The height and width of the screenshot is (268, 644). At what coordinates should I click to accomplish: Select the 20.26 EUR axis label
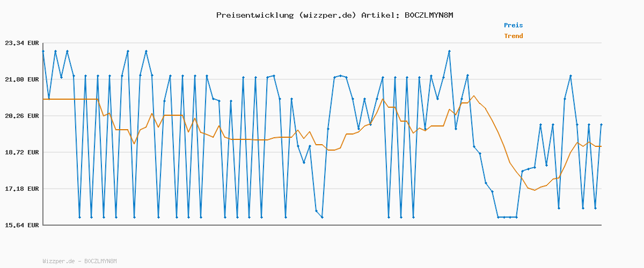point(21,116)
